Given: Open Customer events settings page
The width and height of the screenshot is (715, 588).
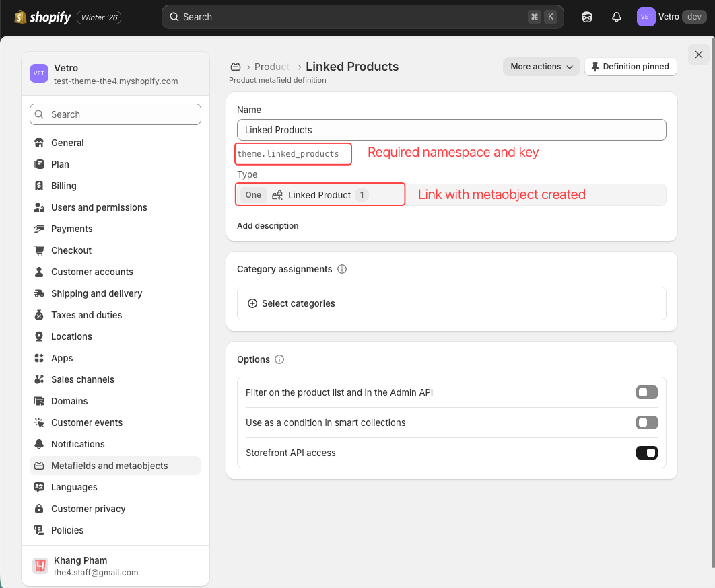Looking at the screenshot, I should (87, 422).
